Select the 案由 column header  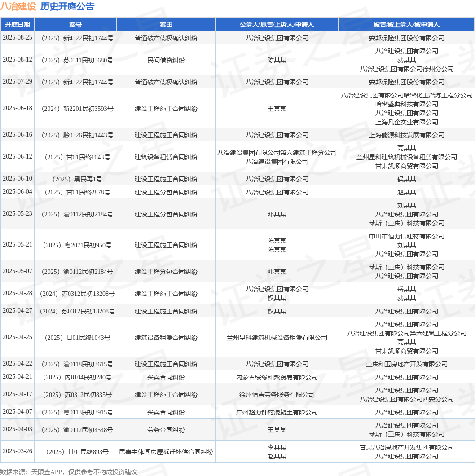[166, 25]
